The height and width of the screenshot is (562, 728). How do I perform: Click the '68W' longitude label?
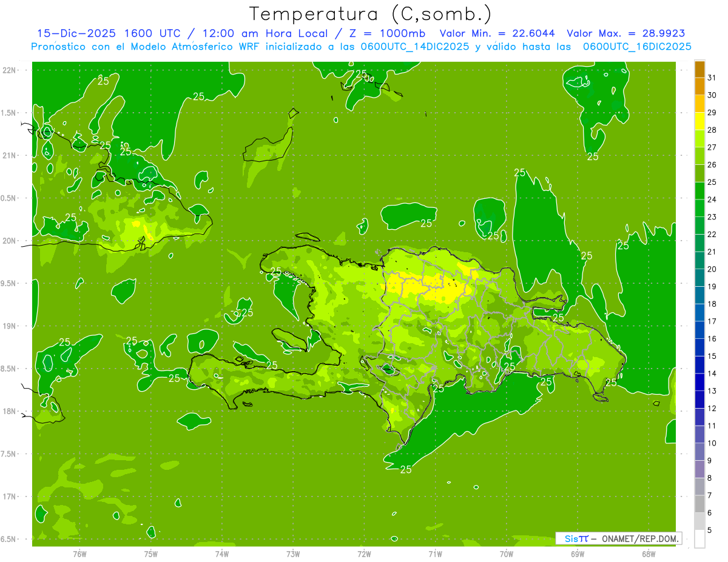[x=649, y=554]
